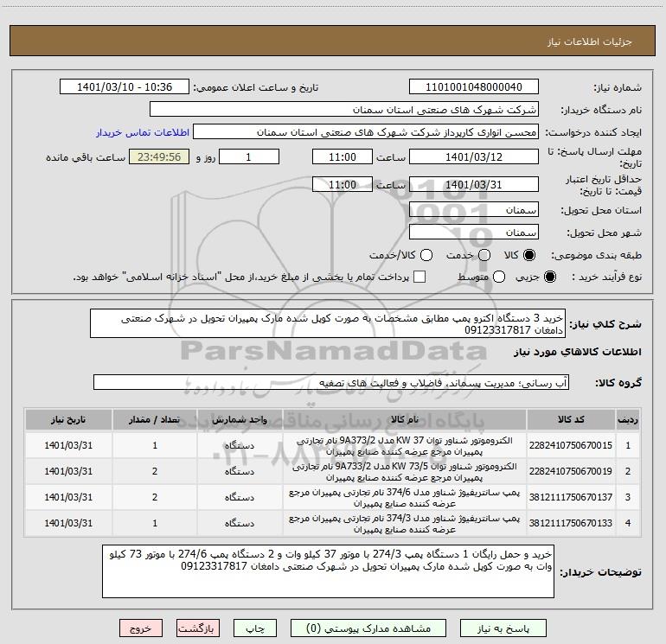Click the خروج button
The width and height of the screenshot is (666, 644).
[x=141, y=628]
